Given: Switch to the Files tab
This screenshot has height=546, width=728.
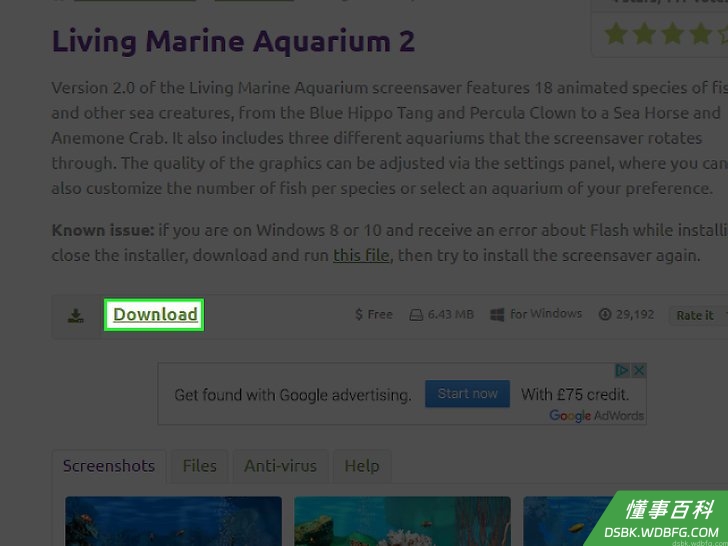Looking at the screenshot, I should (x=200, y=466).
